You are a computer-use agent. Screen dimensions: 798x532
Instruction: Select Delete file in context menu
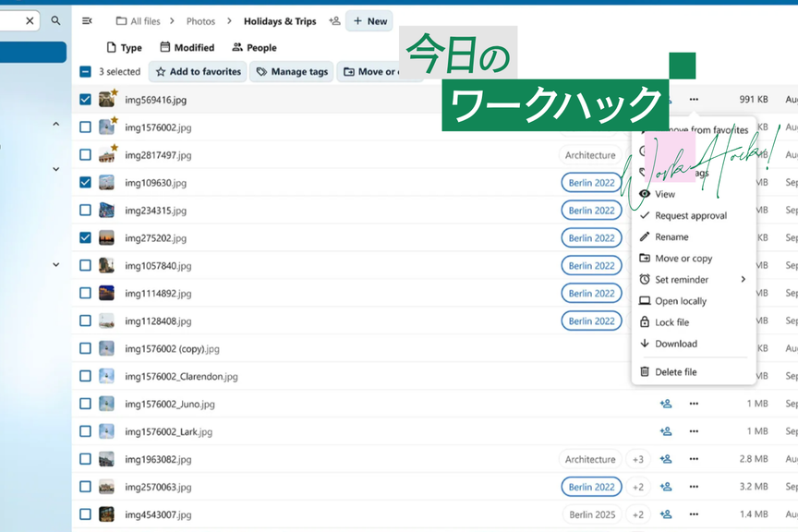(675, 372)
